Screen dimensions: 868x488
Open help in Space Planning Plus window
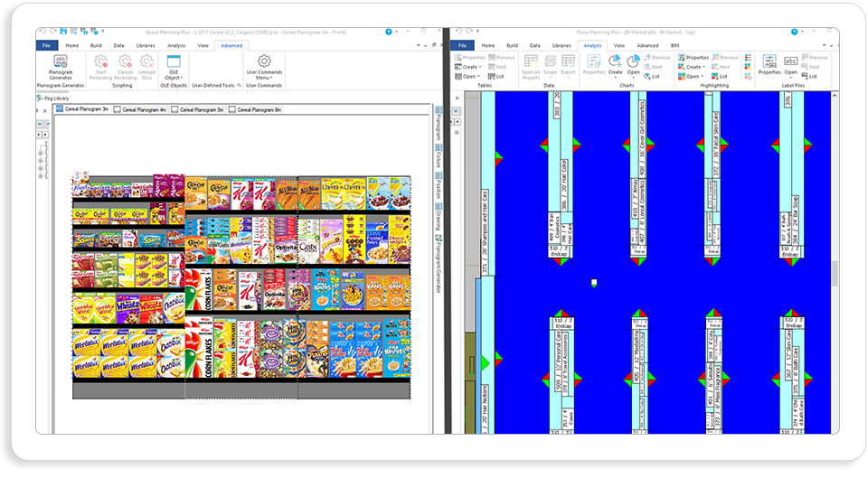[389, 33]
